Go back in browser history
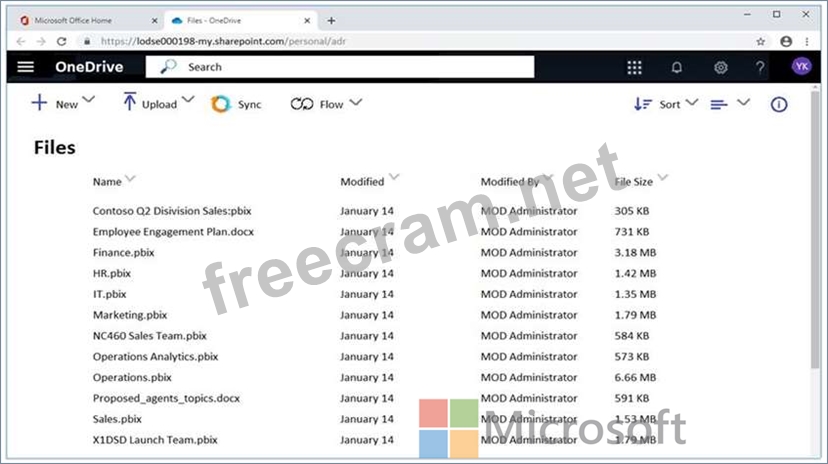 pyautogui.click(x=21, y=41)
